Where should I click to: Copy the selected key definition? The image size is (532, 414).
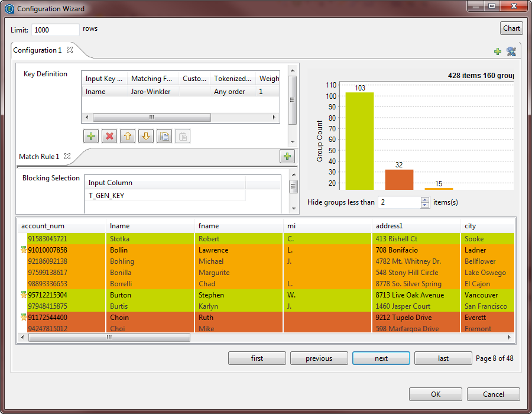click(166, 136)
